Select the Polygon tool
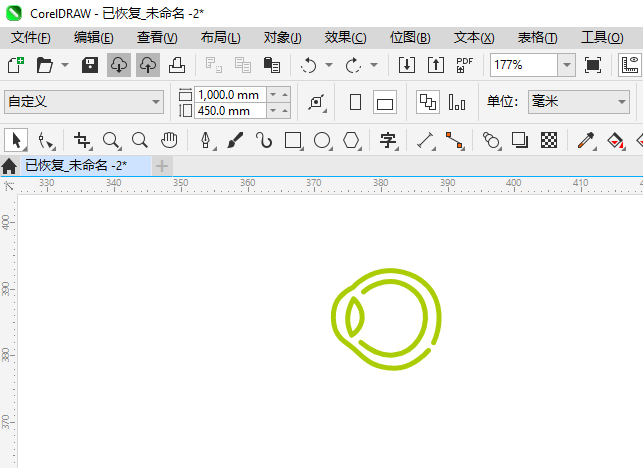This screenshot has width=643, height=468. (351, 140)
